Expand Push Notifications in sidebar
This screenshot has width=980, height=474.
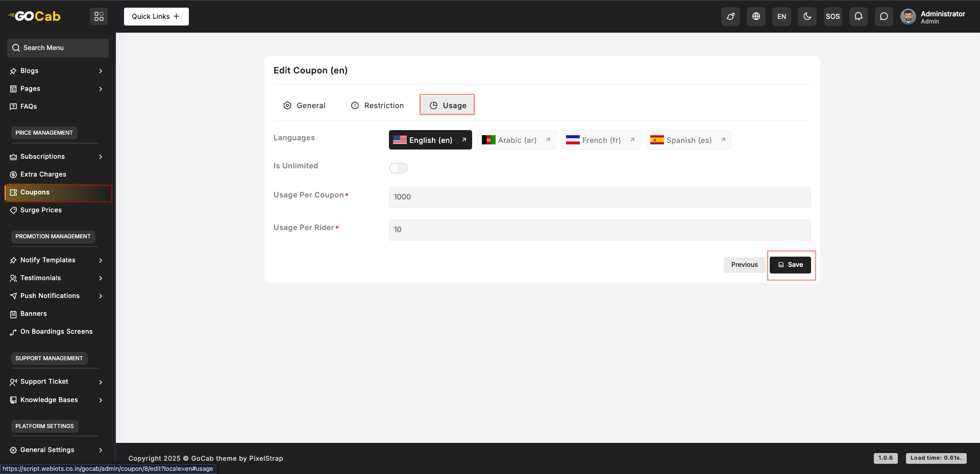coord(56,296)
